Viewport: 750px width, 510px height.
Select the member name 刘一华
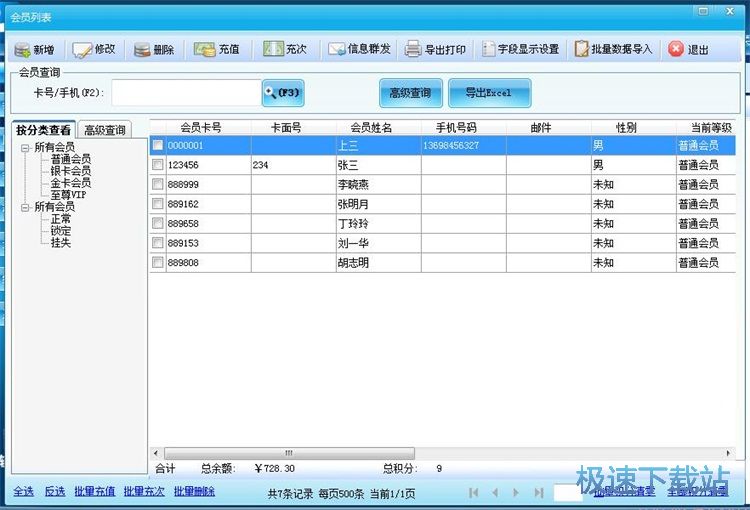[353, 244]
